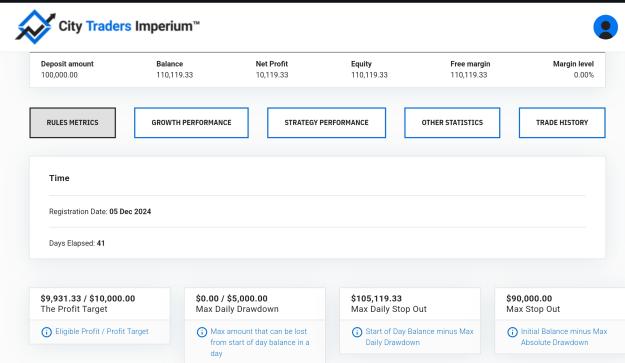Click Margin level value 0.00%
The width and height of the screenshot is (625, 363).
tap(584, 75)
